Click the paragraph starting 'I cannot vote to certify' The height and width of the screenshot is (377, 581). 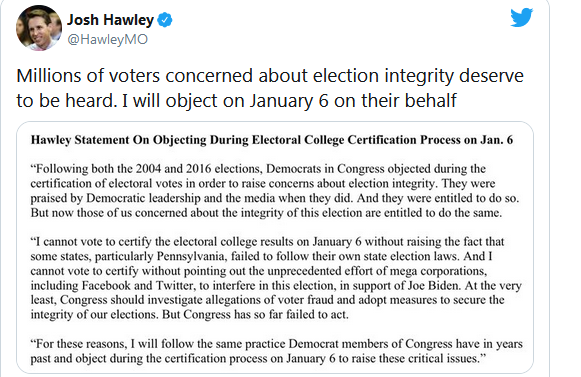[276, 278]
